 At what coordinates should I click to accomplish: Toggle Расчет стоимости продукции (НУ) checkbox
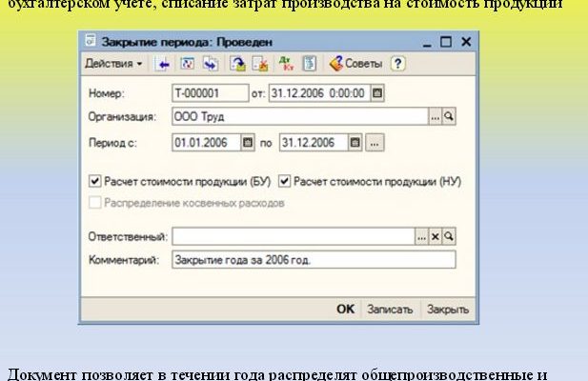point(284,180)
